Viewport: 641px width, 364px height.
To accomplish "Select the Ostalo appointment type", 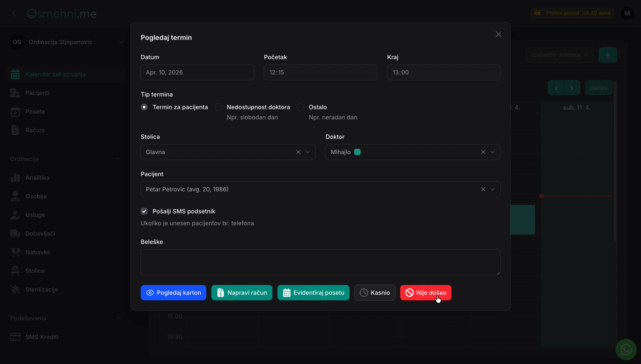I will [x=300, y=107].
